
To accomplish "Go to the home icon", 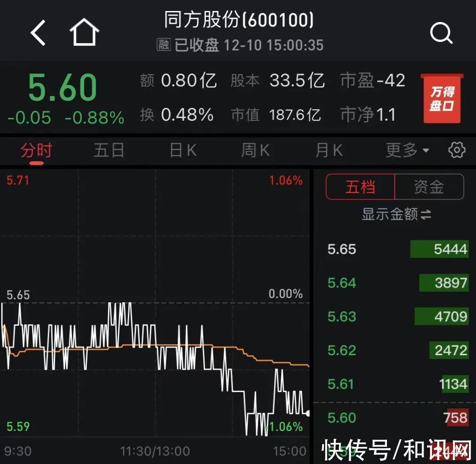I will tap(84, 32).
